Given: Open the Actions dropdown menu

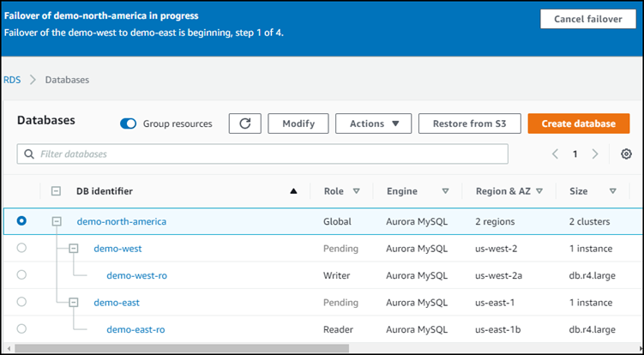Looking at the screenshot, I should (374, 123).
